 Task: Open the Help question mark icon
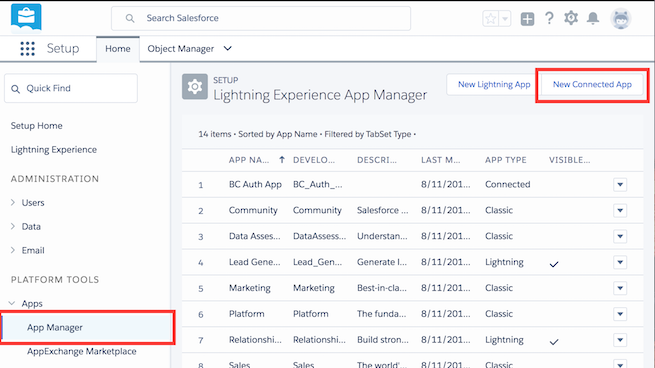click(549, 18)
